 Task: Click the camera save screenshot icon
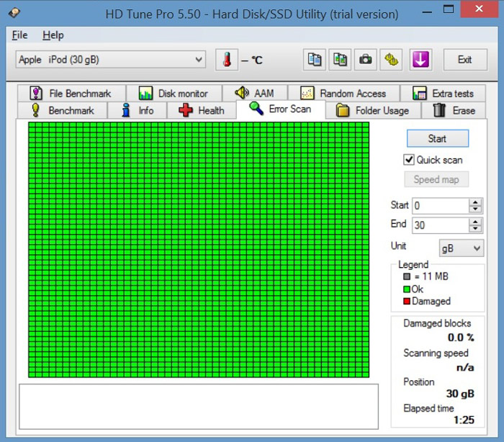pos(366,60)
